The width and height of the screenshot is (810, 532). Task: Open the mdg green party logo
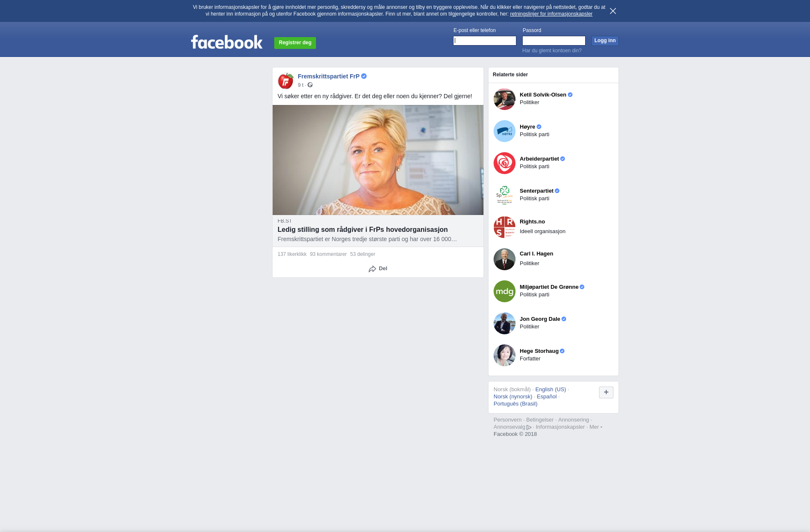pyautogui.click(x=505, y=291)
